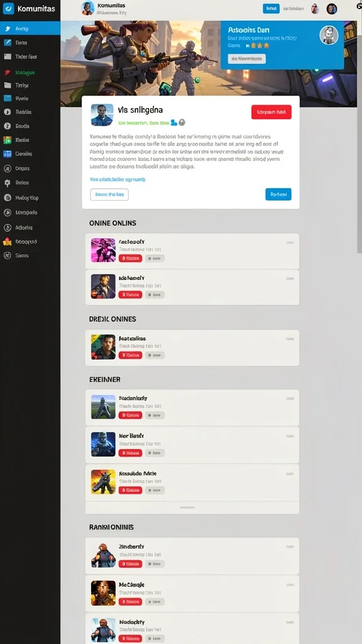Click the EKEINNER section heading
Screen dimensions: 362x644
click(105, 379)
